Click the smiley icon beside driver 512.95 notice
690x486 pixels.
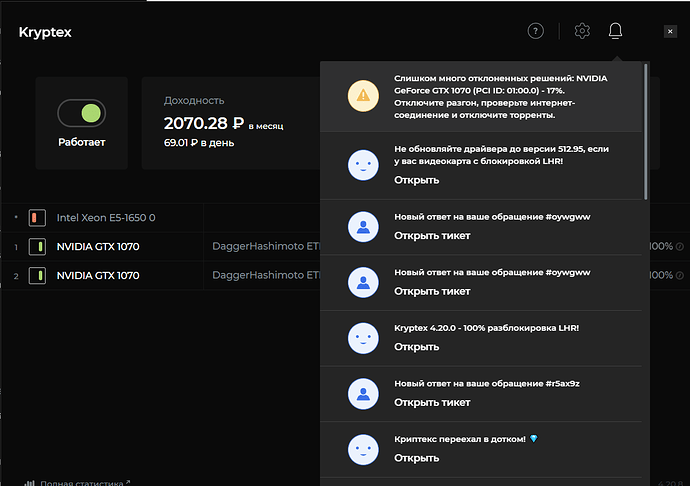[363, 165]
